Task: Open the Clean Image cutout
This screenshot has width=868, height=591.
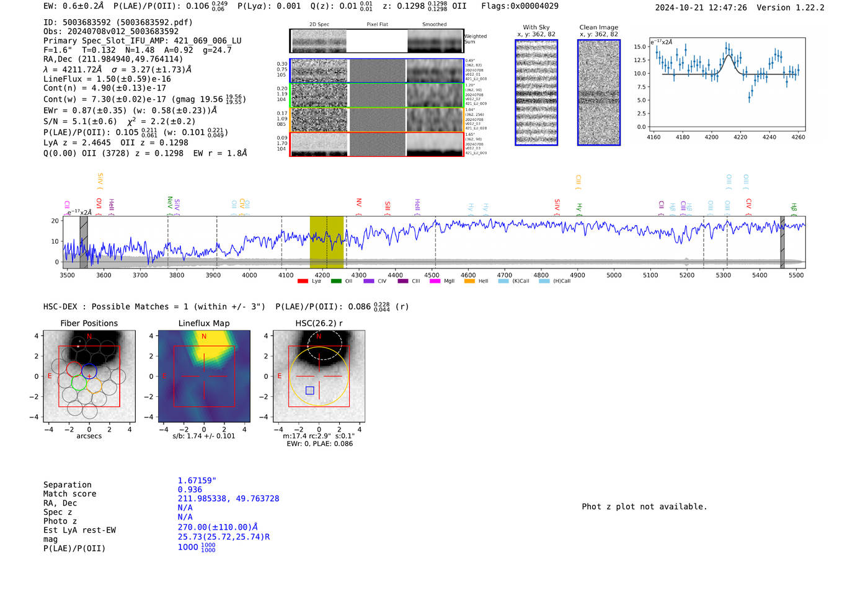Action: [x=598, y=92]
